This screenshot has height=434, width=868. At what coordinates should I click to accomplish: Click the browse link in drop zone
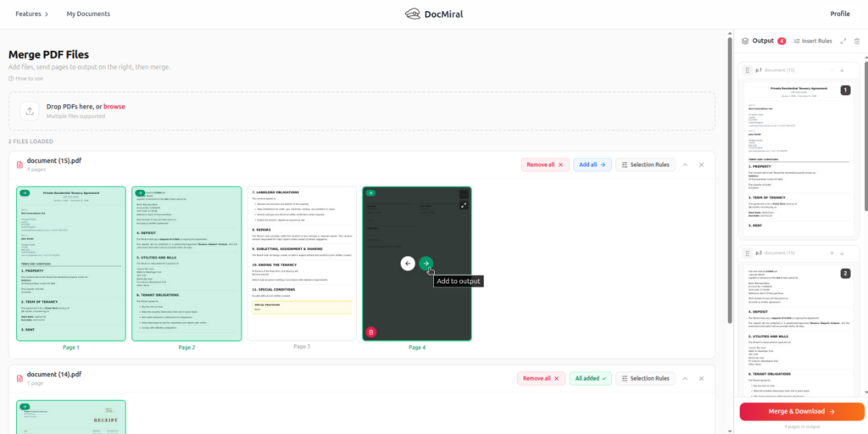[x=114, y=106]
